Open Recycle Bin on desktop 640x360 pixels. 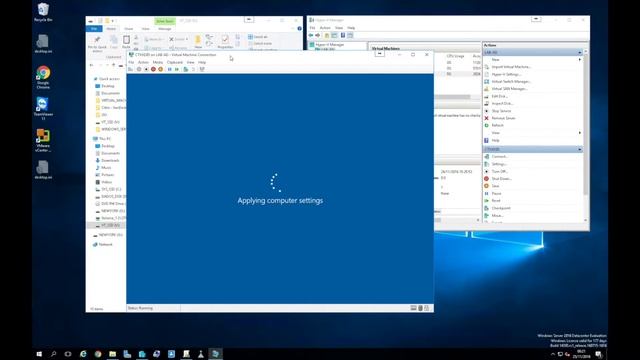tap(43, 12)
